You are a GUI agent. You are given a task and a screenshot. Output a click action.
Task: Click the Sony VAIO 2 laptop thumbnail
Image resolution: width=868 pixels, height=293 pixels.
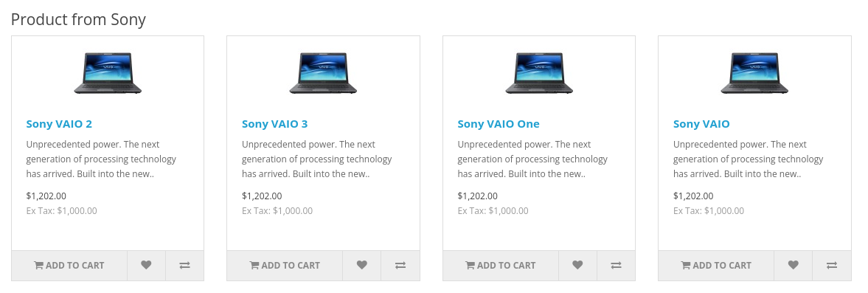(x=108, y=73)
